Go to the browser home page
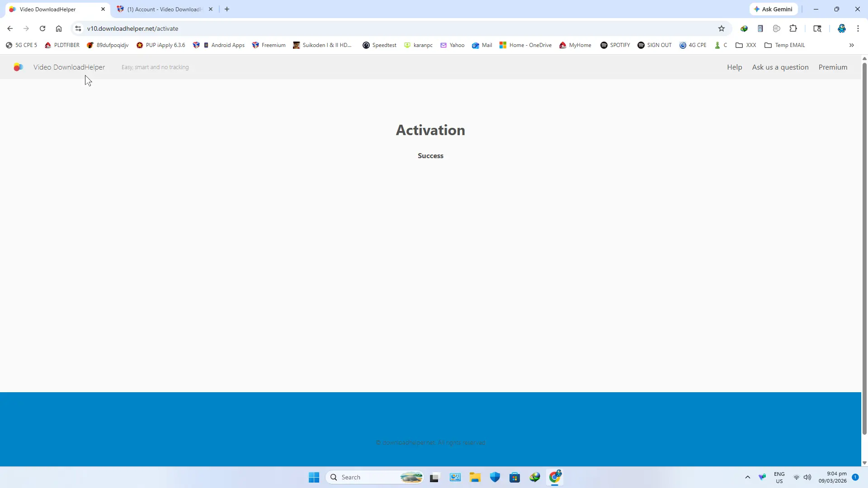 (59, 28)
